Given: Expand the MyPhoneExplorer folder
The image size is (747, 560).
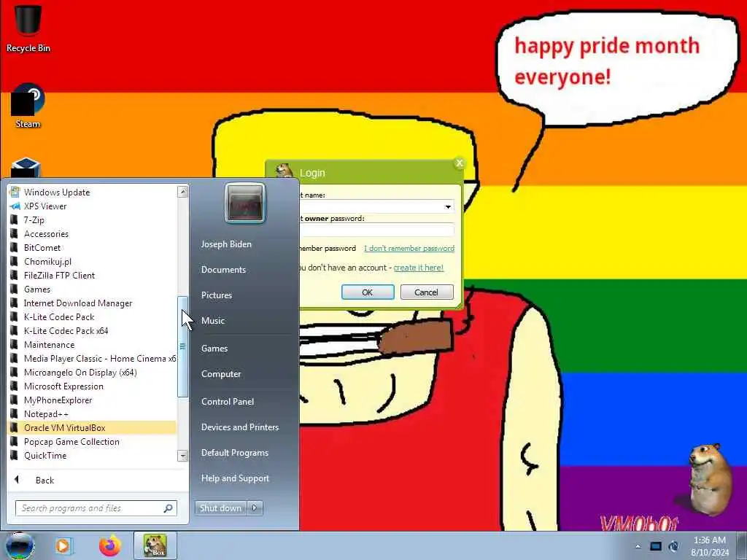Looking at the screenshot, I should pyautogui.click(x=93, y=400).
